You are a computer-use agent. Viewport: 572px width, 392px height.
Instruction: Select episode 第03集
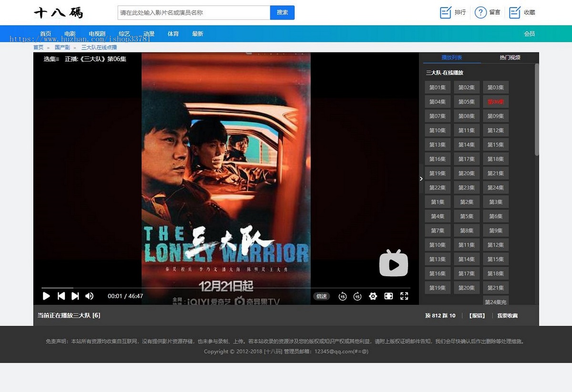(x=496, y=87)
